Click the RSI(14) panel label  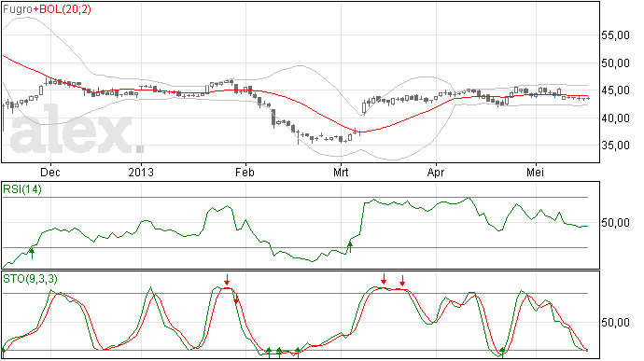(x=22, y=189)
